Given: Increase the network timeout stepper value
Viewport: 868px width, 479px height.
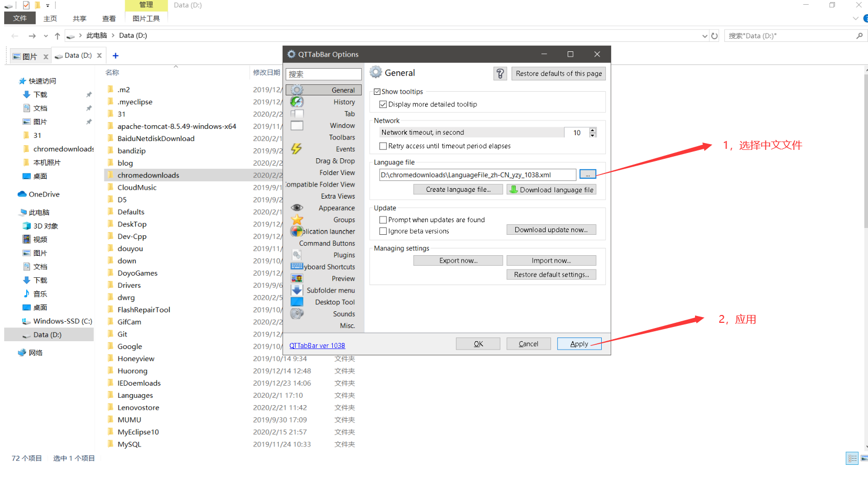Looking at the screenshot, I should (593, 130).
